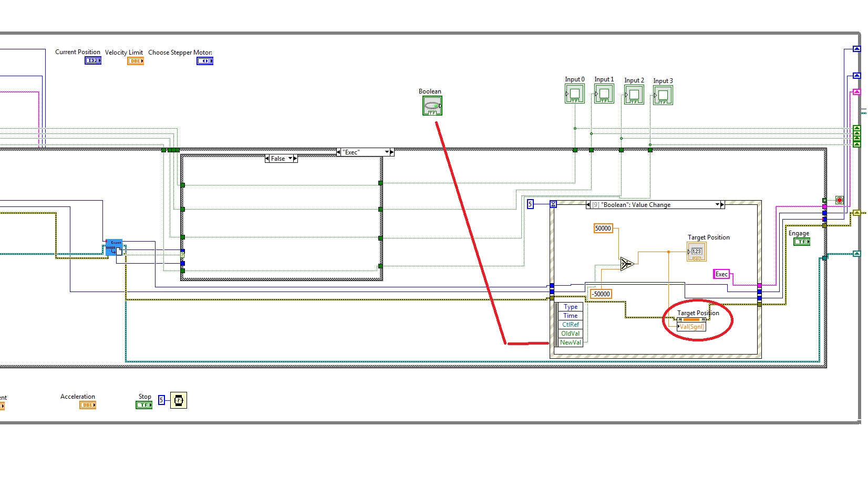
Task: Select the Choose Stepper Motor terminal
Action: (205, 61)
